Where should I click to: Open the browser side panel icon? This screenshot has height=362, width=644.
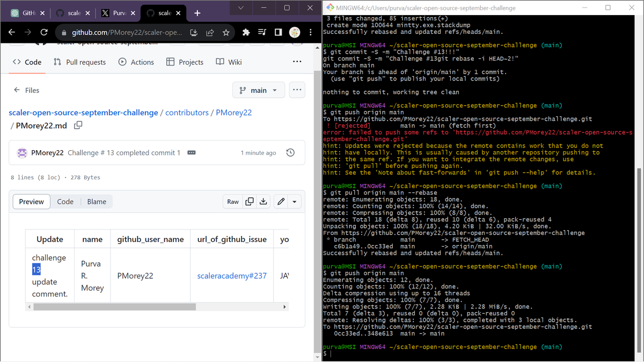278,33
